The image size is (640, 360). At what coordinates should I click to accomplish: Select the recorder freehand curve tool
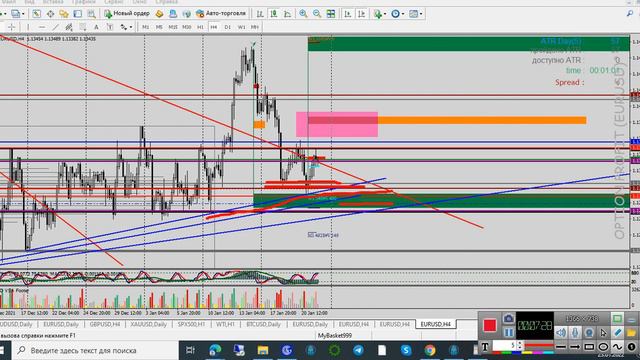617,347
